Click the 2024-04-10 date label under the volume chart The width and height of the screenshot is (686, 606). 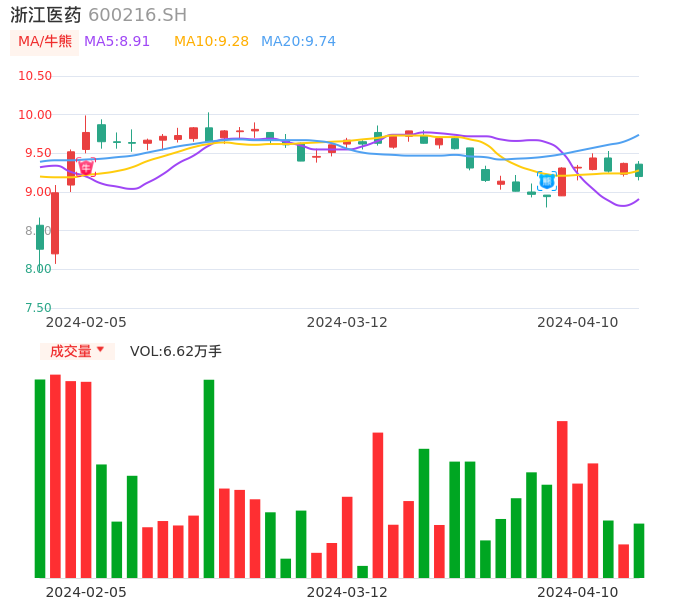[x=578, y=592]
